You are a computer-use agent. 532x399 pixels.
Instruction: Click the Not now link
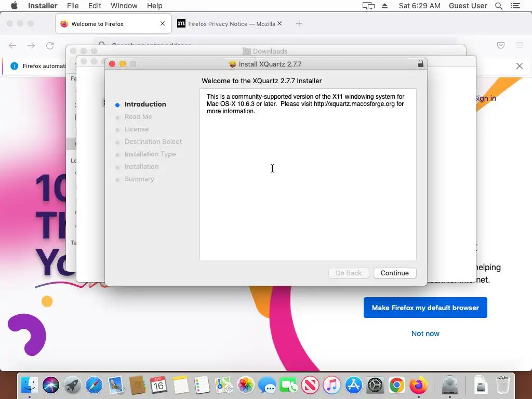coord(425,334)
